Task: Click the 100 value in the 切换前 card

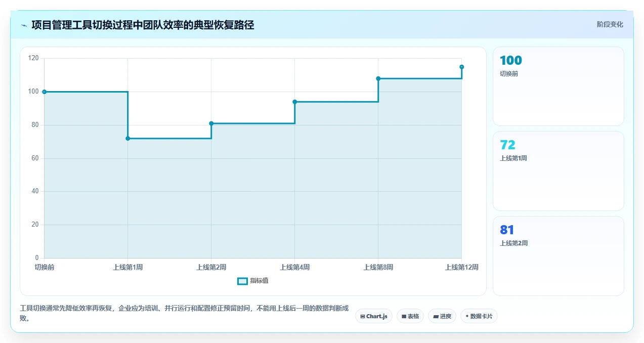Action: point(511,61)
